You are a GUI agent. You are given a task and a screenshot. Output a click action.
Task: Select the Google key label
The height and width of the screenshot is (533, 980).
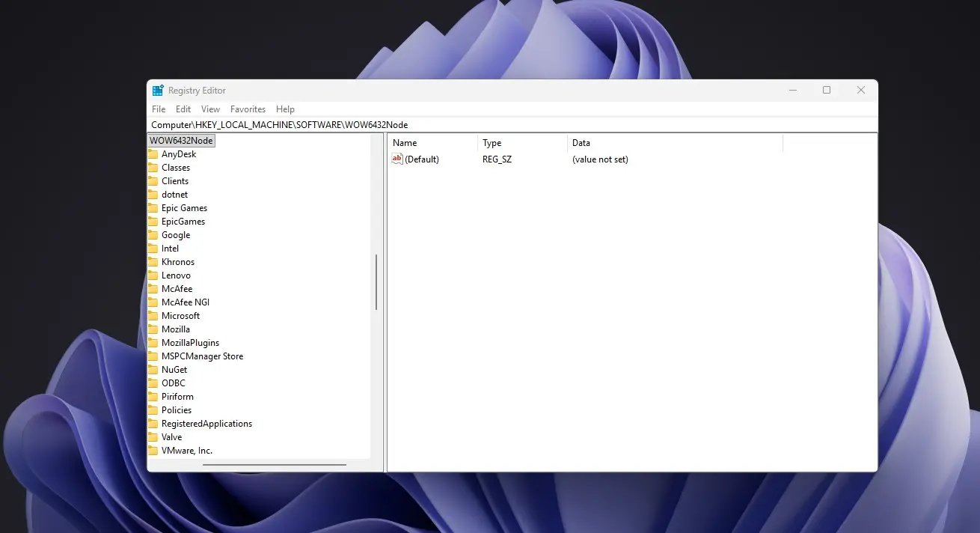176,235
